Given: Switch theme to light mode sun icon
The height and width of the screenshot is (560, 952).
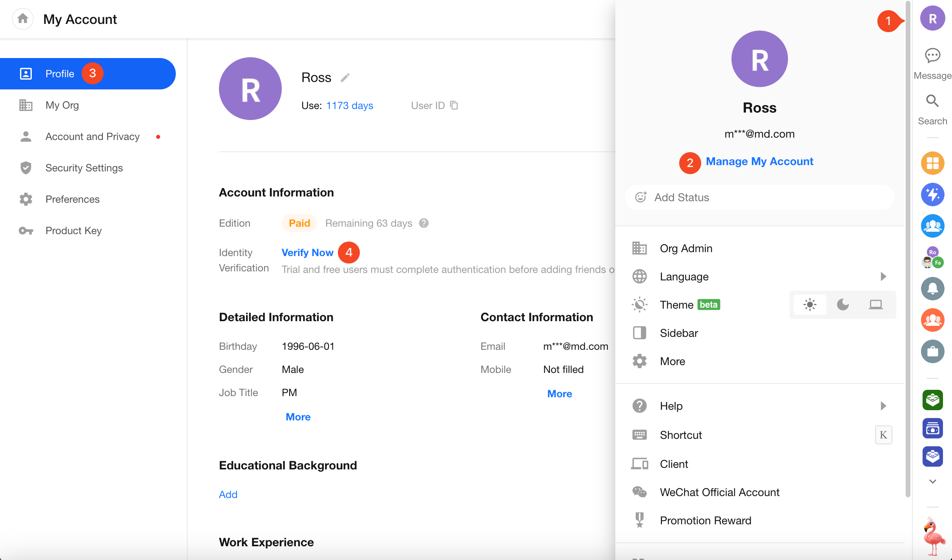Looking at the screenshot, I should (810, 305).
